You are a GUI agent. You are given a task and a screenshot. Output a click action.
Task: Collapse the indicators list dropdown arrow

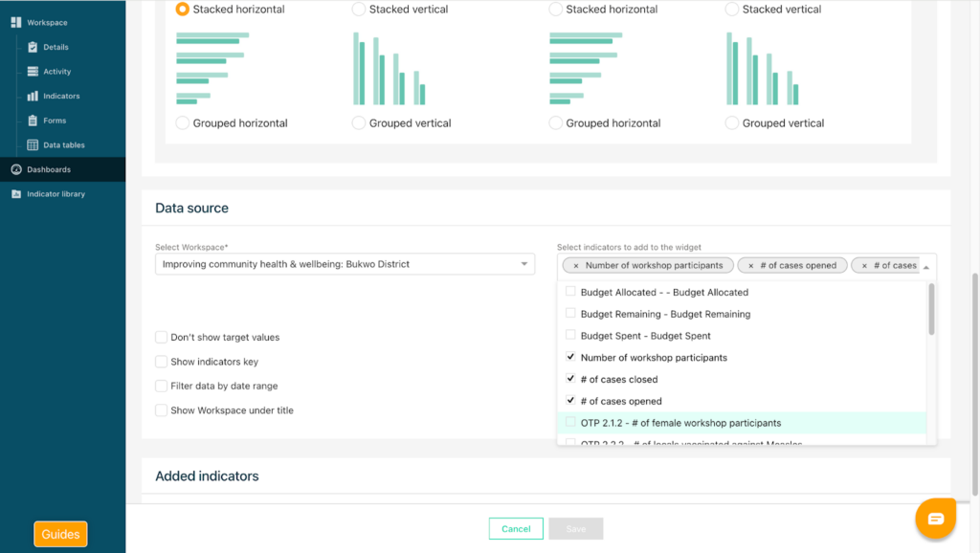click(925, 267)
